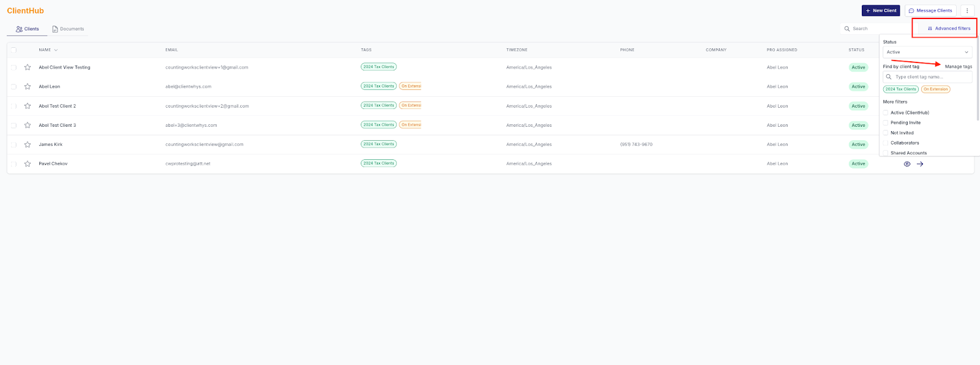This screenshot has height=365, width=980.
Task: Tick the select-all checkbox in table header
Action: pos(13,50)
